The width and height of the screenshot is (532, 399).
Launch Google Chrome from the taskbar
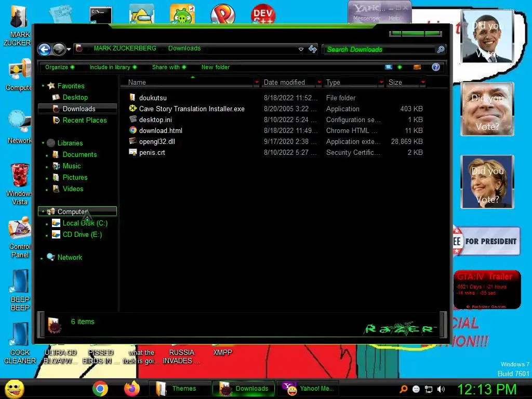[100, 389]
